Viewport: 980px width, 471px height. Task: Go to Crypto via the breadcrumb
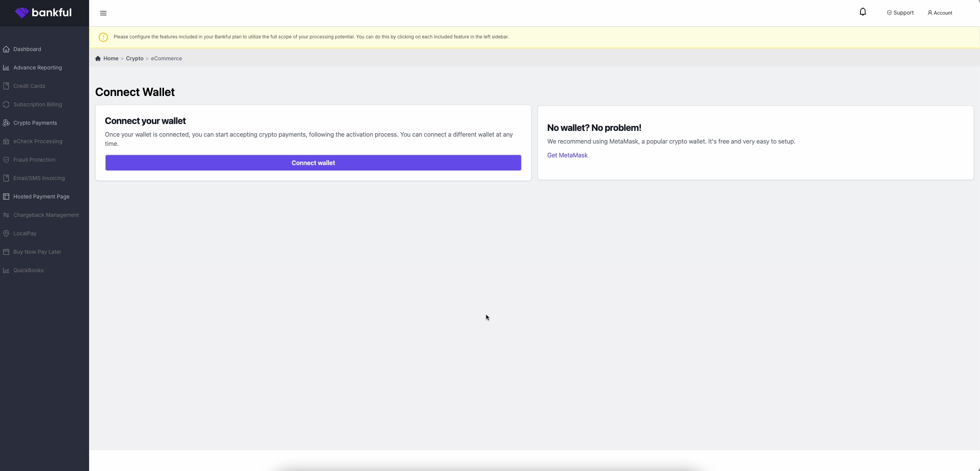pos(134,58)
